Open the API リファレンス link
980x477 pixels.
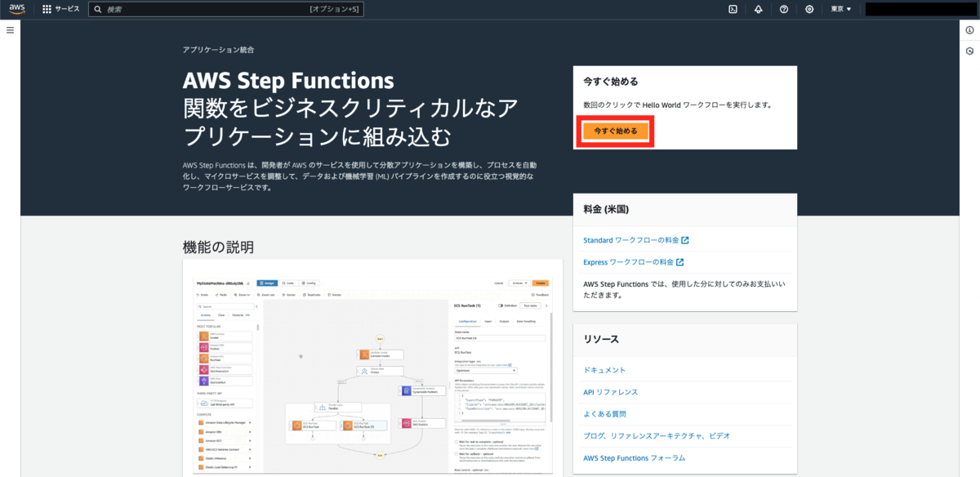pos(610,392)
